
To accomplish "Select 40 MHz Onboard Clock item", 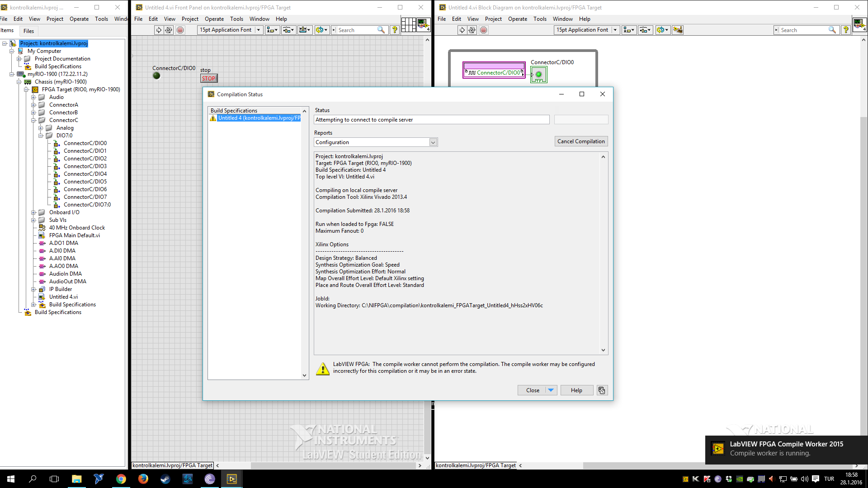I will click(77, 228).
